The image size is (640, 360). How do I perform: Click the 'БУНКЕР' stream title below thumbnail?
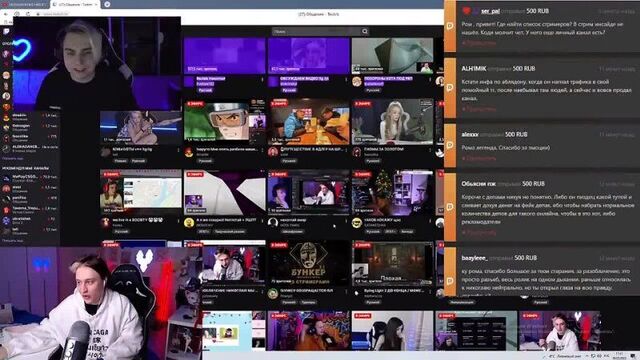pos(307,291)
